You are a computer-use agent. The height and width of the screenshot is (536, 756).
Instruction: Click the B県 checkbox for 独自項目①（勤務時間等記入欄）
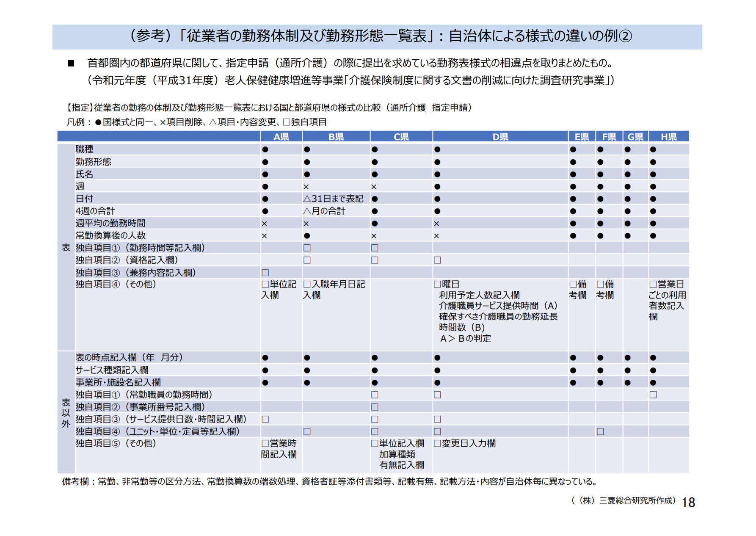tap(307, 248)
